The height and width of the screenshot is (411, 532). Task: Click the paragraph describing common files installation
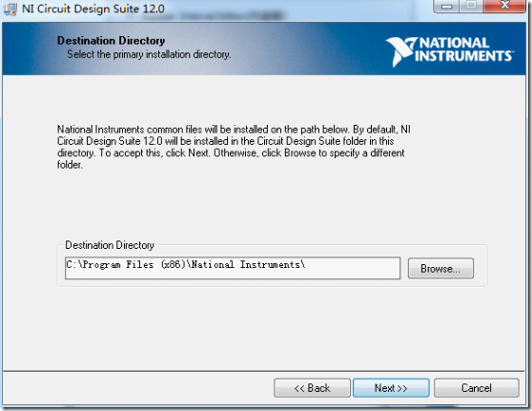click(234, 147)
